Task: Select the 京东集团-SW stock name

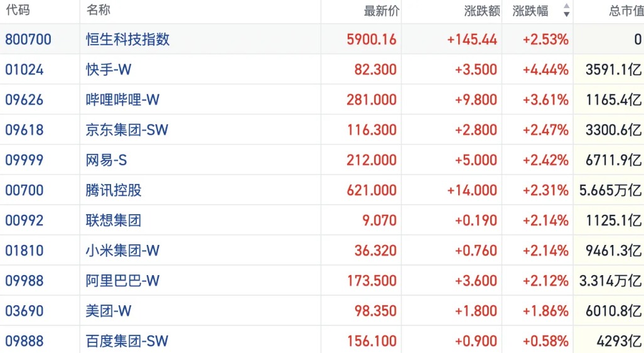Action: coord(127,130)
